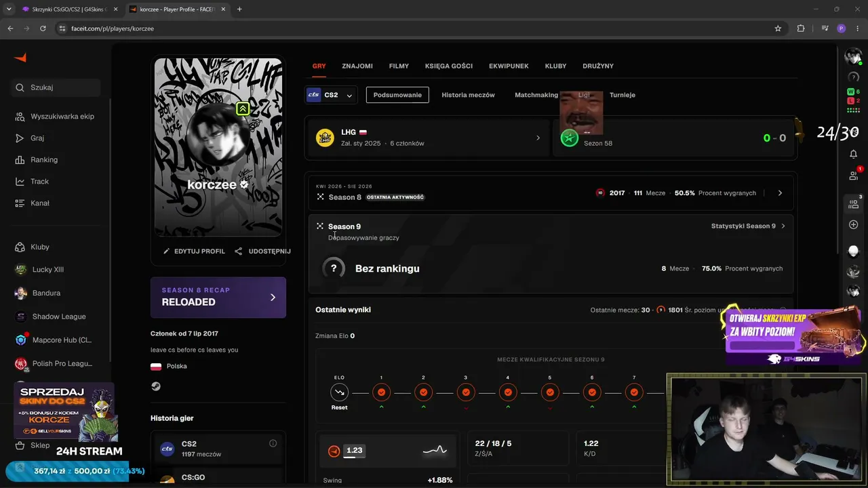Open the Sklep shop from the sidebar
The image size is (868, 488).
pos(33,445)
